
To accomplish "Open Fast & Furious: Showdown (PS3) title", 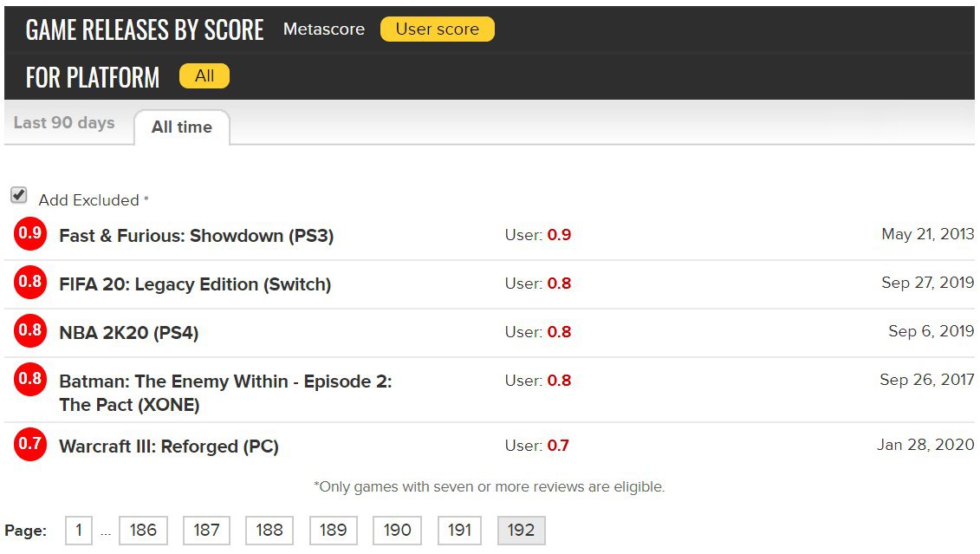I will tap(196, 236).
